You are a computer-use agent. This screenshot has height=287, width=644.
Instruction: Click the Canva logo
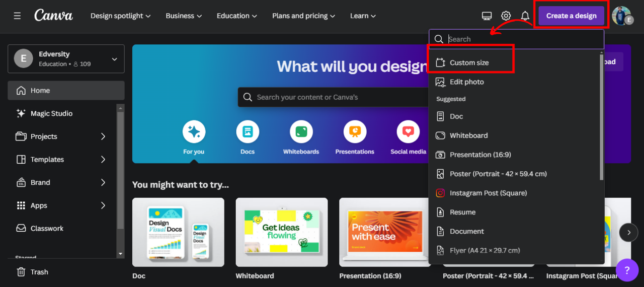click(x=53, y=16)
